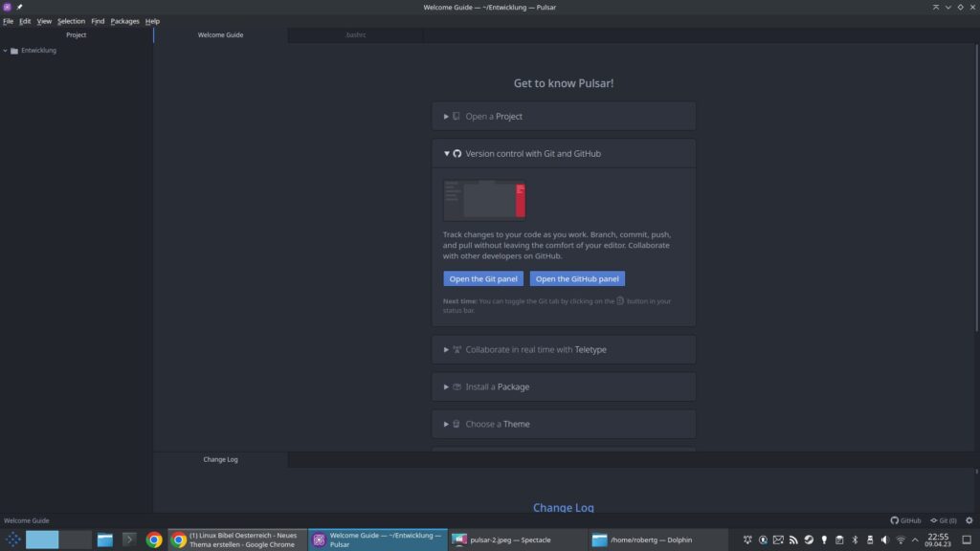Open the Edit menu
Image resolution: width=980 pixels, height=551 pixels.
24,21
